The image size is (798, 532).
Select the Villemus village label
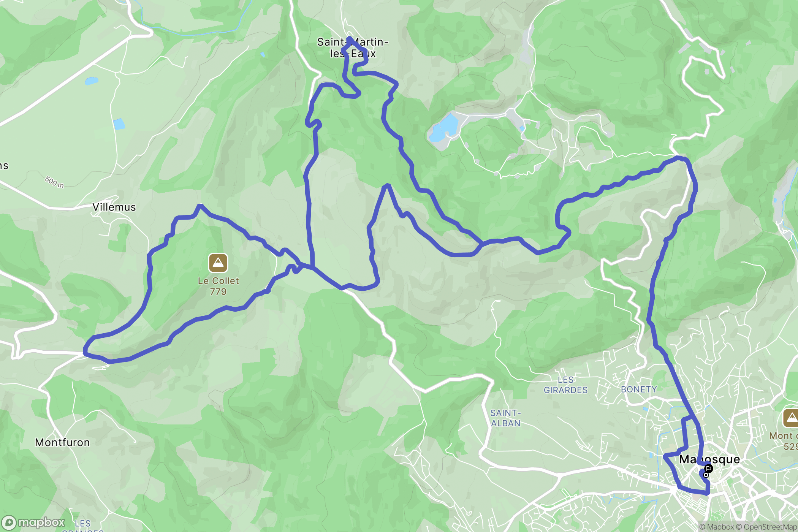pyautogui.click(x=114, y=207)
